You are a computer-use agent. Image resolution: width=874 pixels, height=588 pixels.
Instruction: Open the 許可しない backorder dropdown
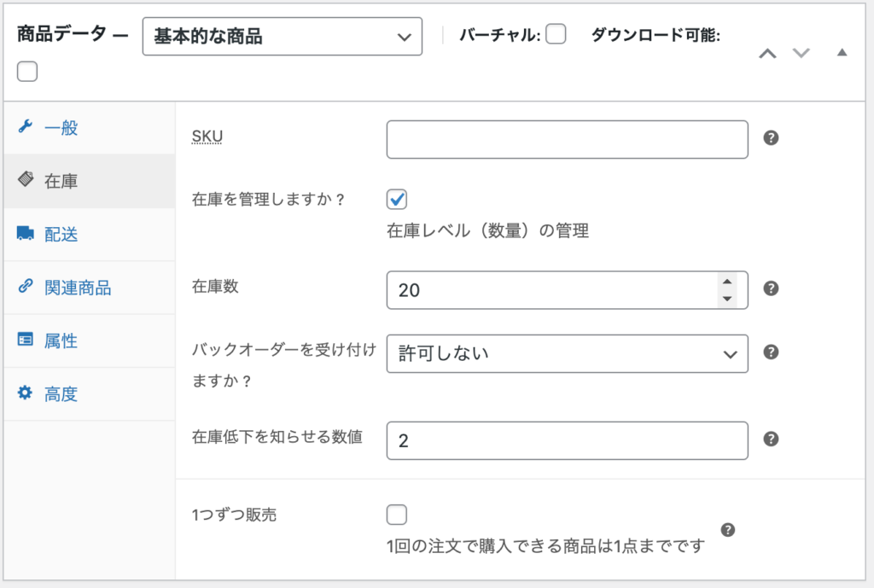click(568, 353)
